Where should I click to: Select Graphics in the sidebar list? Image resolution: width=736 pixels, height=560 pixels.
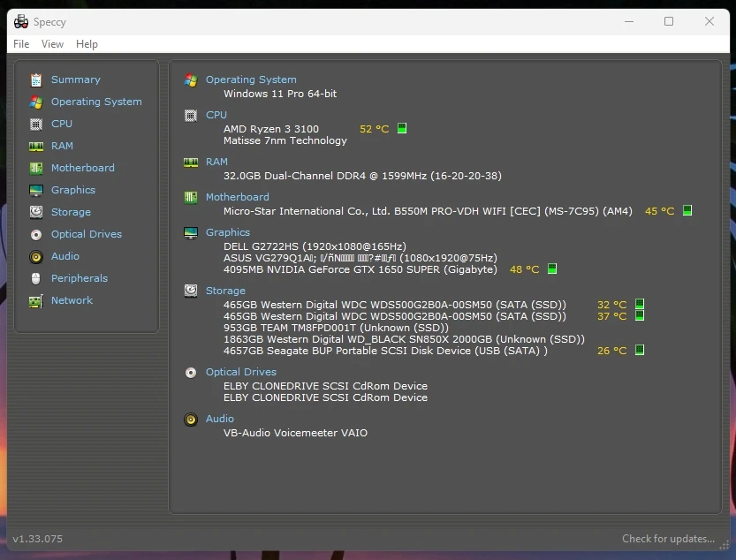[72, 190]
